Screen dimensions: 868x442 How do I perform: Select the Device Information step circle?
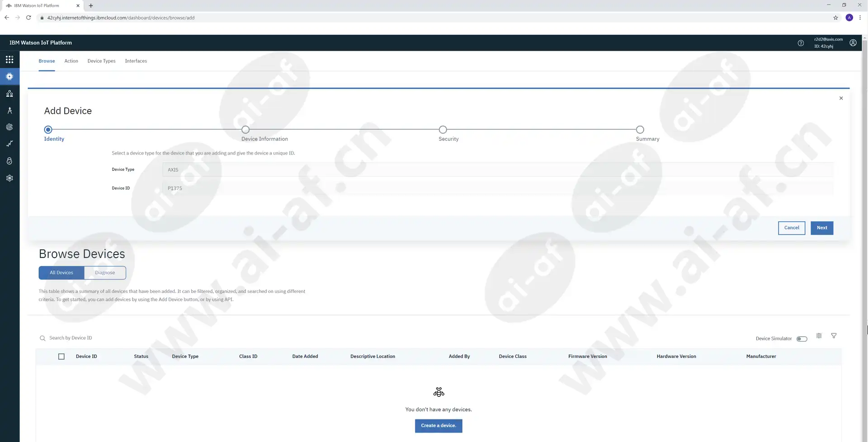(245, 130)
